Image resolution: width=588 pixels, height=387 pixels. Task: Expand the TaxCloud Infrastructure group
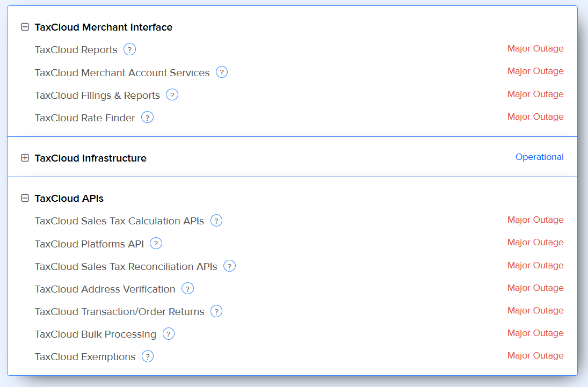(25, 158)
